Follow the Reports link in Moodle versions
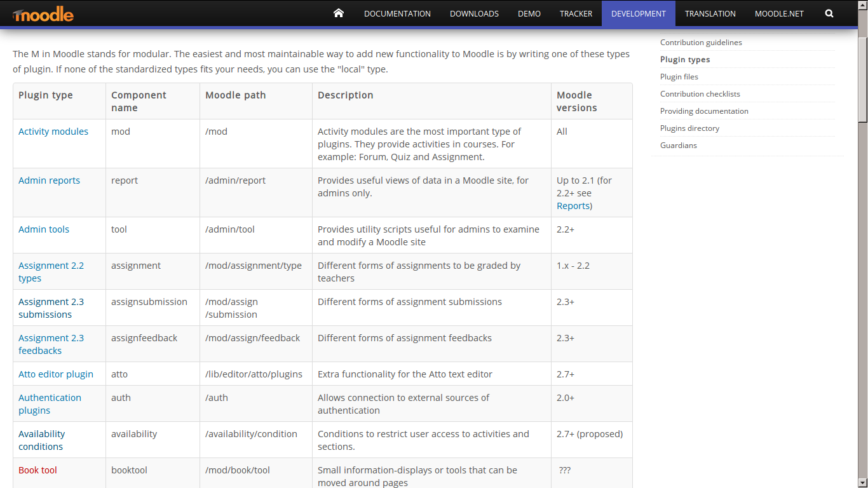This screenshot has width=868, height=488. [573, 206]
